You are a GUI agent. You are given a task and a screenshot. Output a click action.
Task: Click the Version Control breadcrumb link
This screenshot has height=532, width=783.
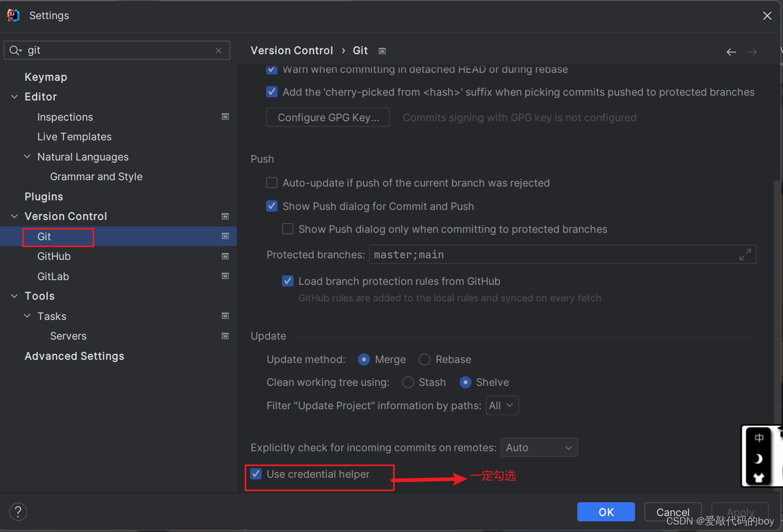[x=291, y=50]
